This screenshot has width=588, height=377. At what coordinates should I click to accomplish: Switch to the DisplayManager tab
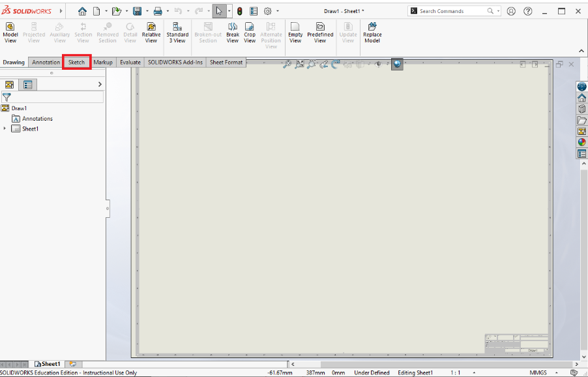pyautogui.click(x=27, y=84)
